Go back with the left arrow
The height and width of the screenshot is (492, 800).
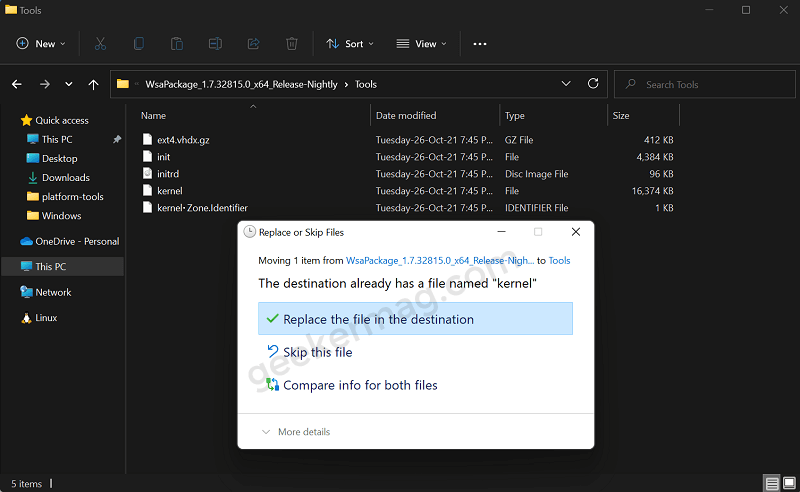pos(17,84)
